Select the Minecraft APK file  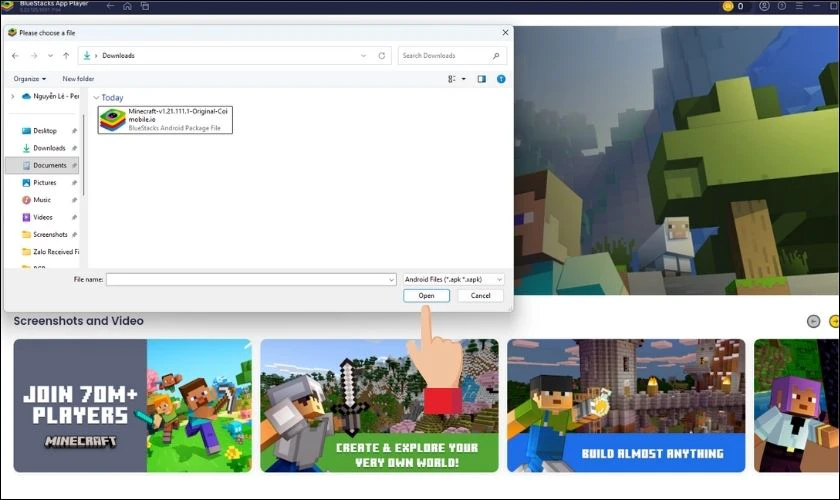tap(165, 120)
